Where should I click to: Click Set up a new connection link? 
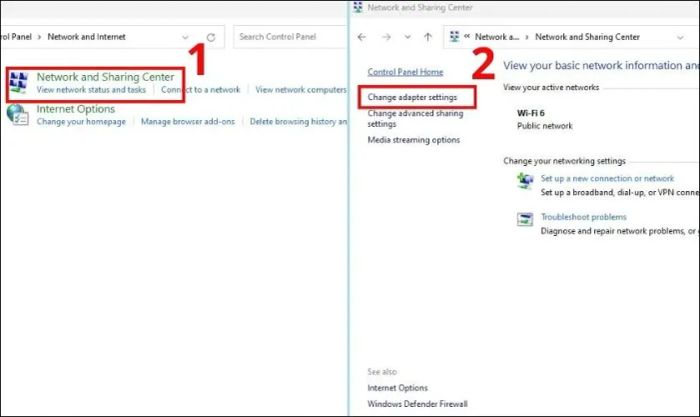607,179
